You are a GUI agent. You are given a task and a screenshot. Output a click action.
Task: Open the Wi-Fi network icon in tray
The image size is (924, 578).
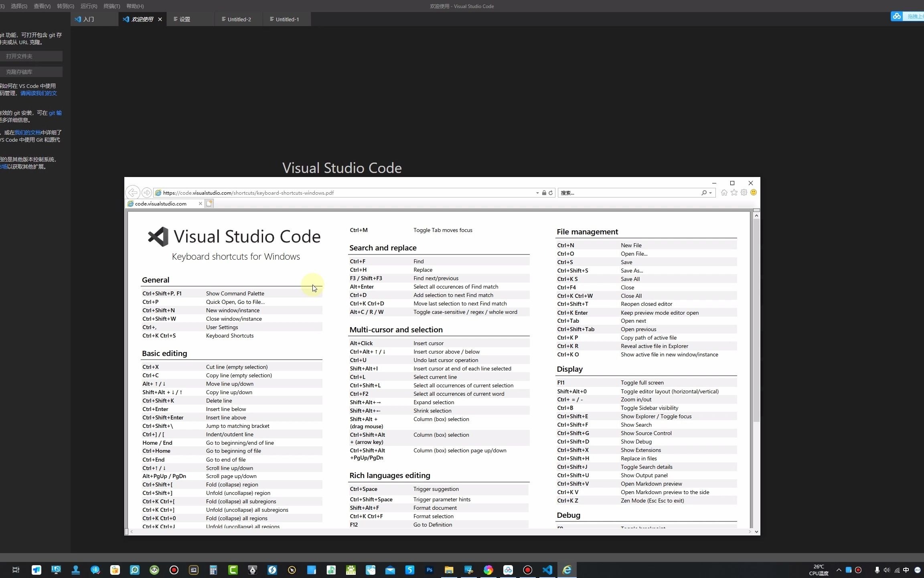(x=897, y=570)
